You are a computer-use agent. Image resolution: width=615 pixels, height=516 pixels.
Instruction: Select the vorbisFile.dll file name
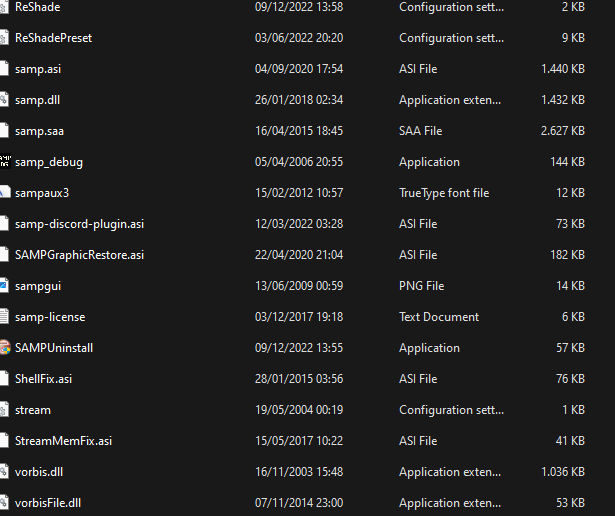[x=48, y=503]
